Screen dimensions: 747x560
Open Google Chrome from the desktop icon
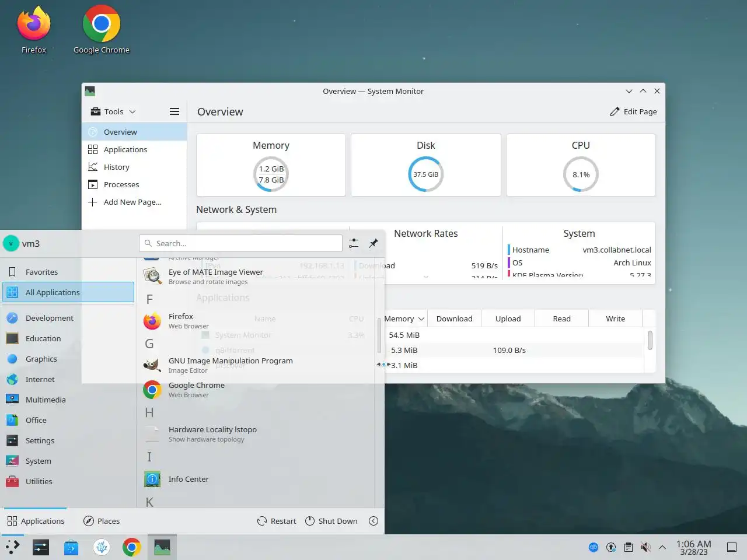[102, 29]
